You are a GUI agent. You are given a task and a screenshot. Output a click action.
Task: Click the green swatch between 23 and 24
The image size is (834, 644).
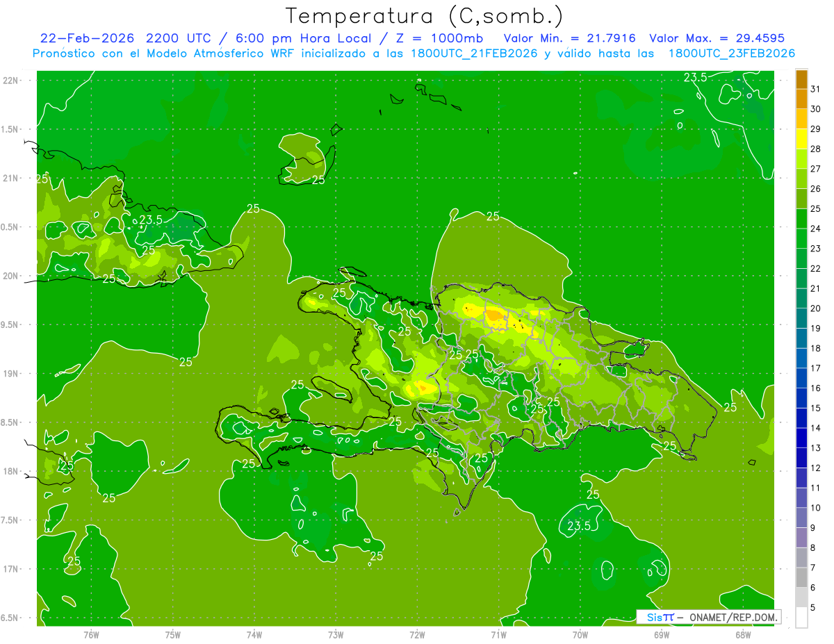802,239
